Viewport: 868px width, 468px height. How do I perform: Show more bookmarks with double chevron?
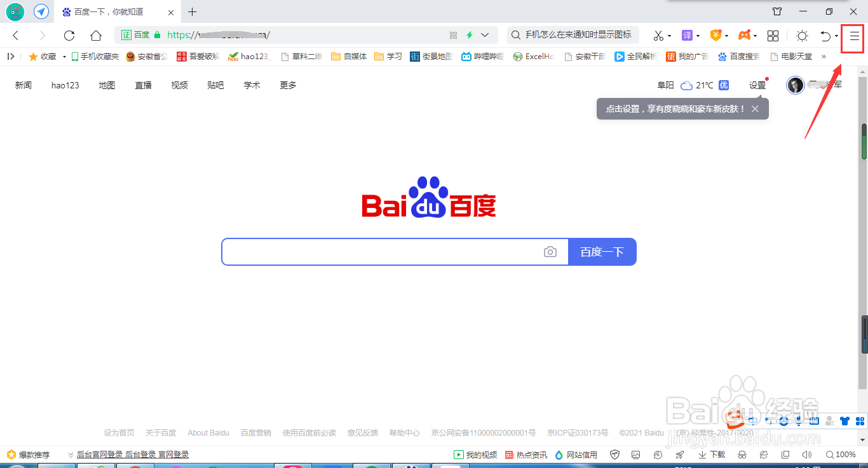824,56
